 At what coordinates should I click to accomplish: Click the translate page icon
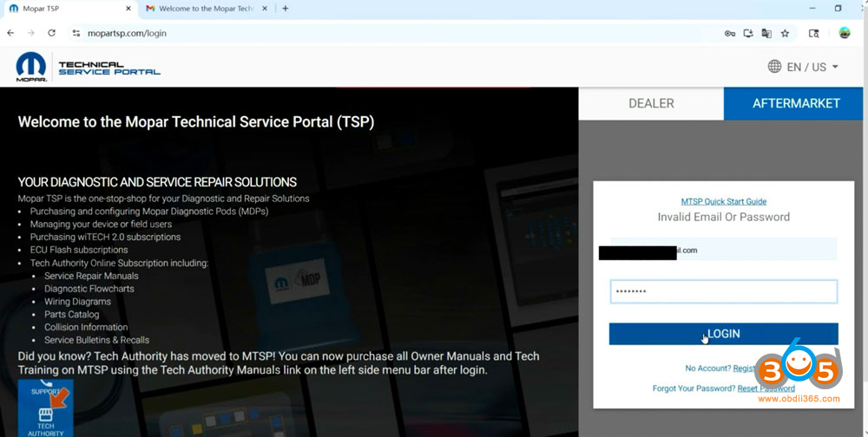coord(766,33)
